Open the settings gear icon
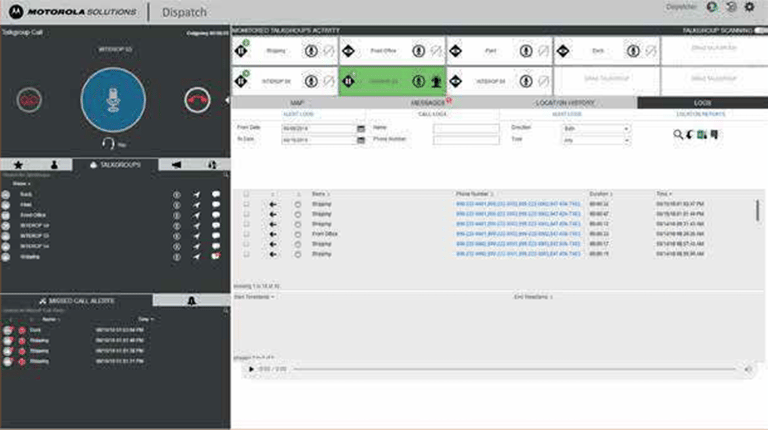Screen dimensions: 768x430 click(749, 7)
